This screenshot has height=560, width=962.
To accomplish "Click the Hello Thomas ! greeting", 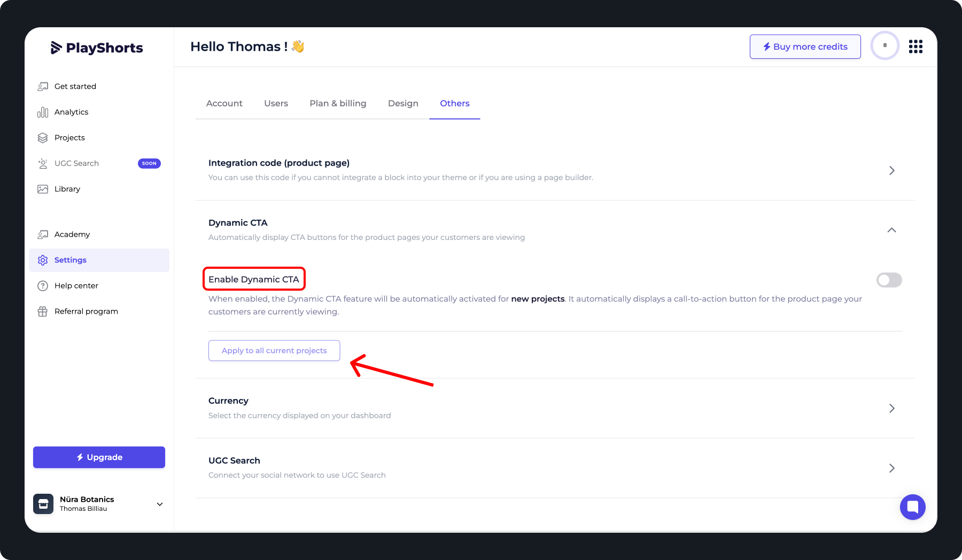I will pos(247,46).
